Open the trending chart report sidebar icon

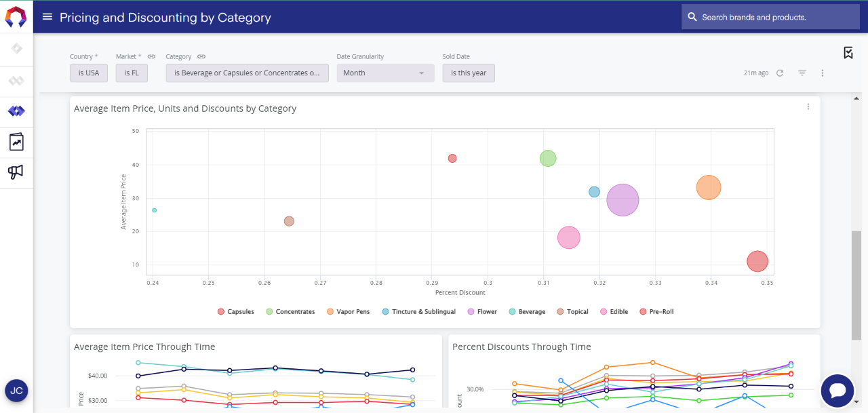(16, 142)
